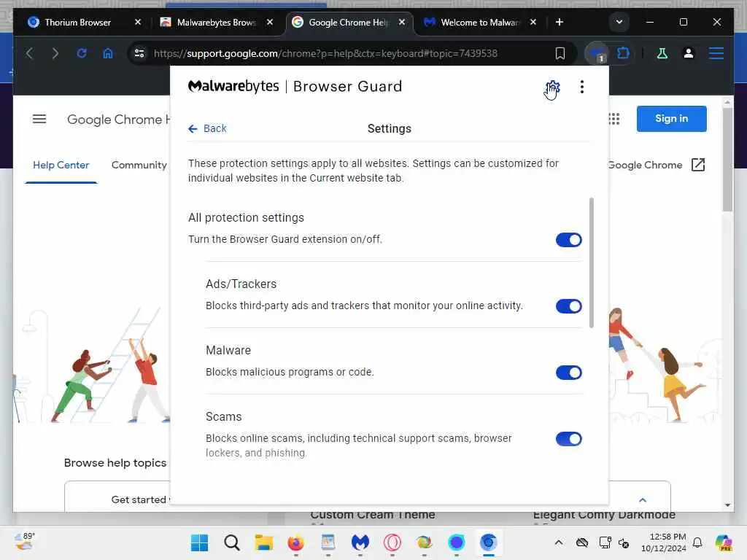
Task: Go back from Browser Guard Settings
Action: pyautogui.click(x=207, y=128)
